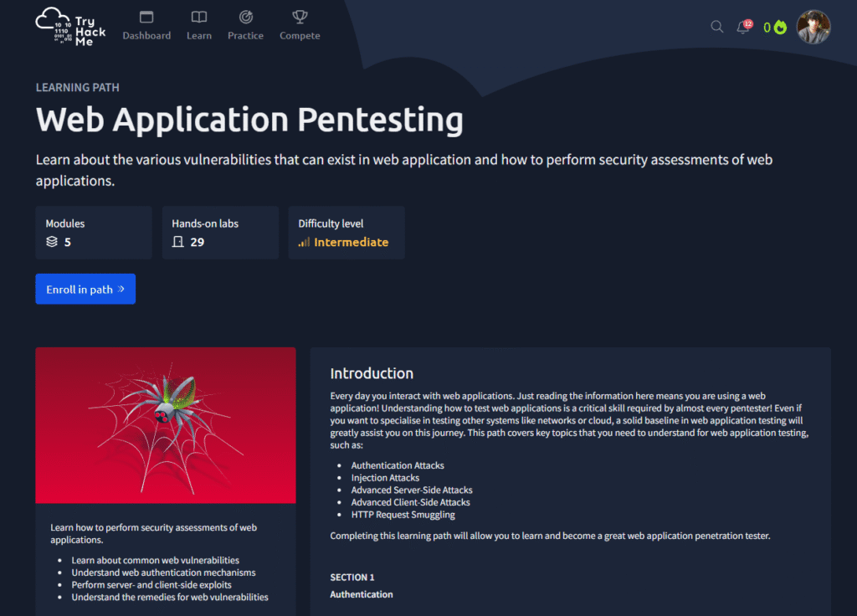Click the Practice target icon
The height and width of the screenshot is (616, 857).
click(245, 17)
